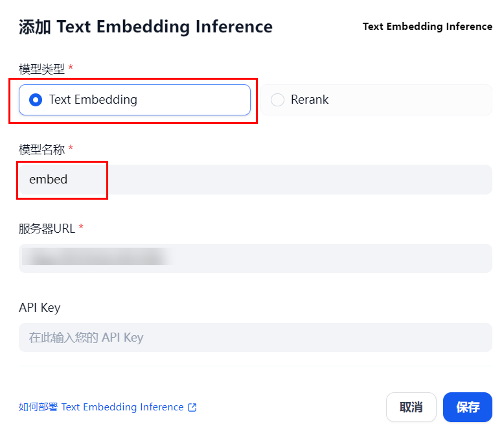Click the 取消 button
The width and height of the screenshot is (504, 437).
click(x=411, y=407)
